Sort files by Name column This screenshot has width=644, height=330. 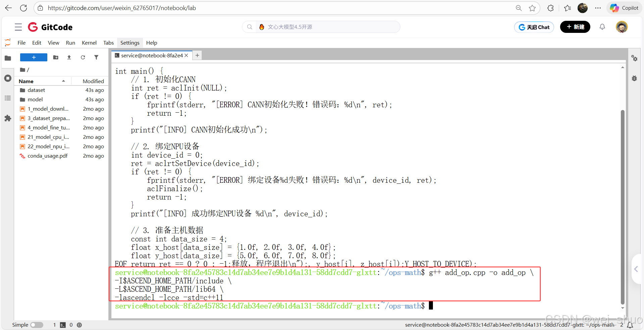(x=43, y=81)
